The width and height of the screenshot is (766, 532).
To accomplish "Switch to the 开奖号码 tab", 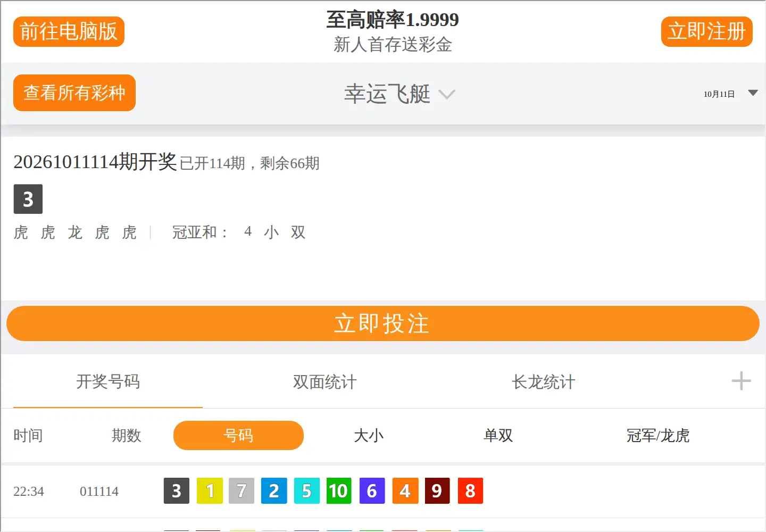I will pyautogui.click(x=108, y=381).
